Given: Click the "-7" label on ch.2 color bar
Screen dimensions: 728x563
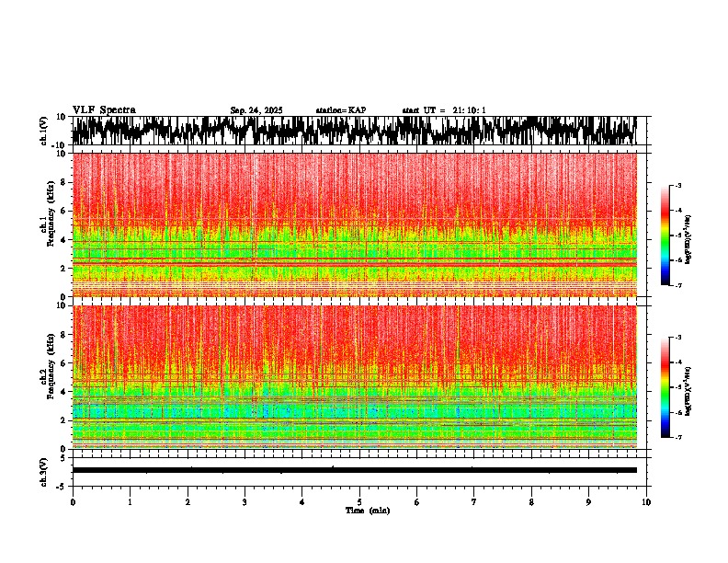Looking at the screenshot, I should [677, 437].
